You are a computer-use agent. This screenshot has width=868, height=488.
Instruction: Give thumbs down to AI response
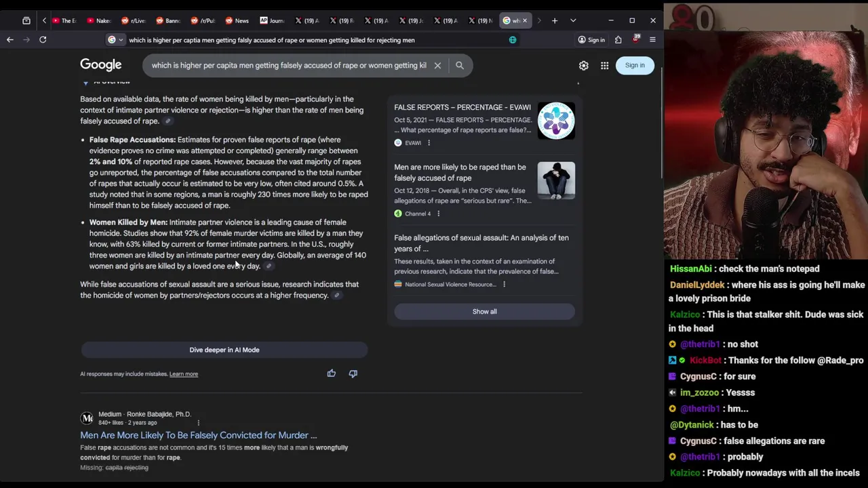point(353,373)
